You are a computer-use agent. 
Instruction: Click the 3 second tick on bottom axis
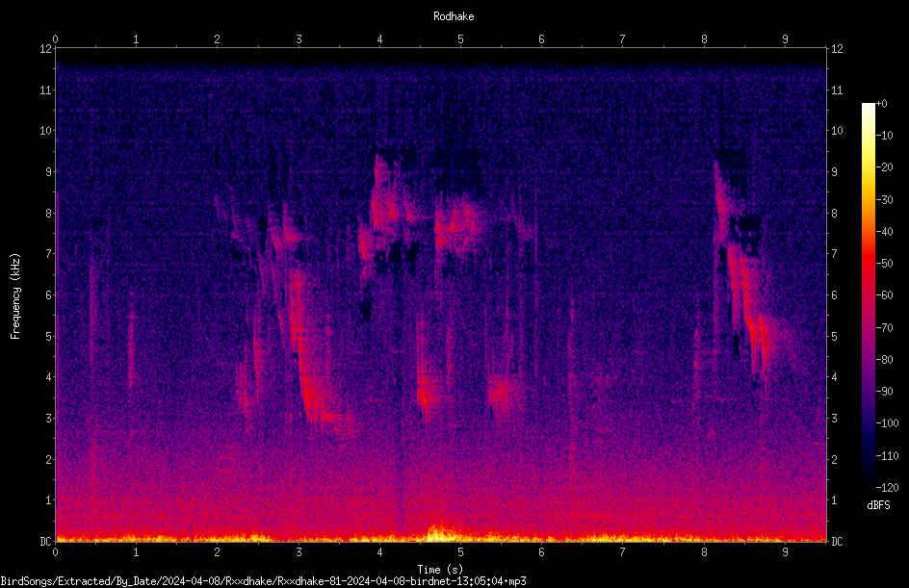click(x=299, y=552)
